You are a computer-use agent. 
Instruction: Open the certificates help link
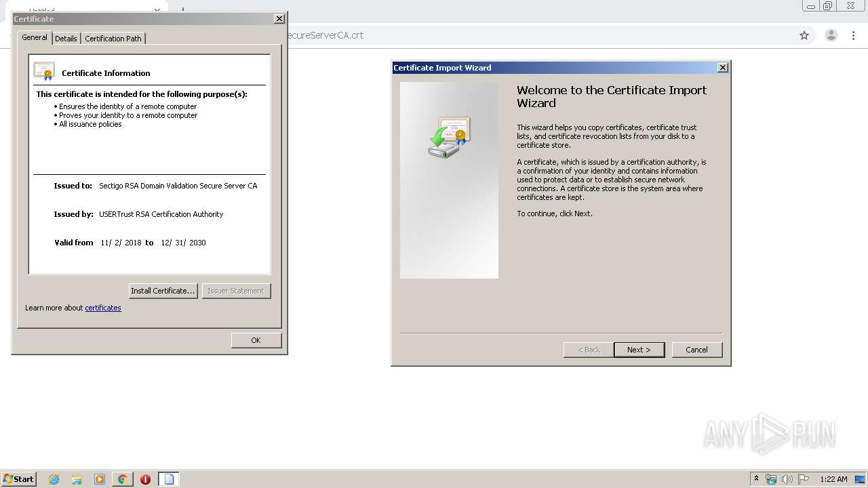point(103,308)
